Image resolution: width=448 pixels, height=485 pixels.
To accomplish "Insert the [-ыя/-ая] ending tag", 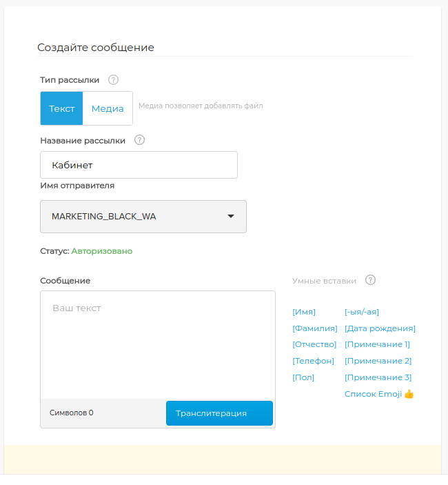I will [362, 312].
